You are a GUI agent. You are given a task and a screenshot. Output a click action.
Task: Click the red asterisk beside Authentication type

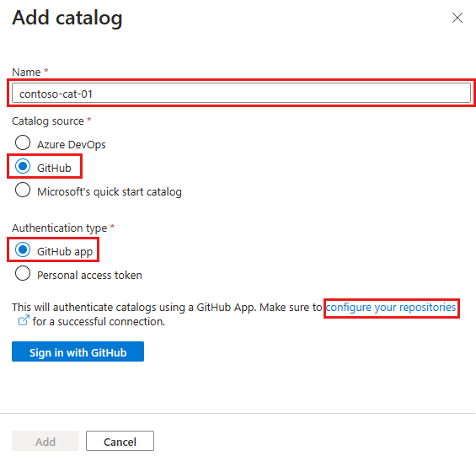click(x=112, y=226)
